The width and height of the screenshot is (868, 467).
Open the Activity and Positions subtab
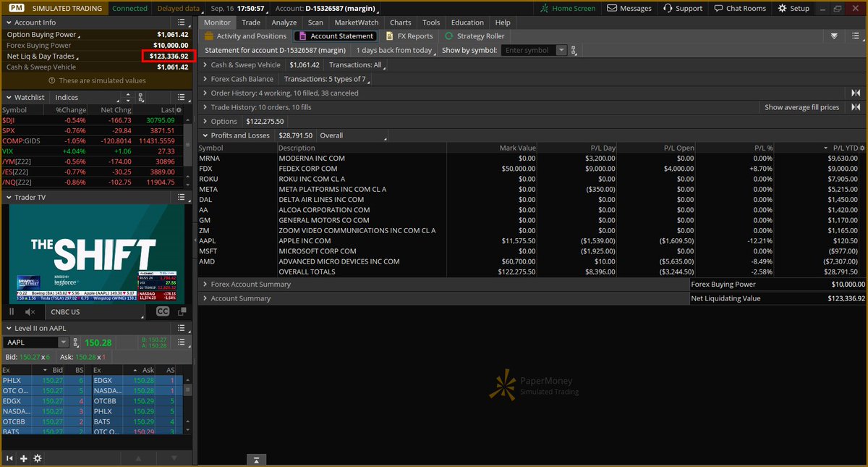pyautogui.click(x=245, y=35)
